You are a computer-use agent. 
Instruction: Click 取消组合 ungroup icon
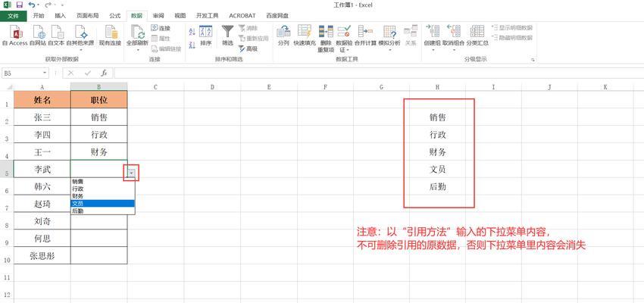453,32
